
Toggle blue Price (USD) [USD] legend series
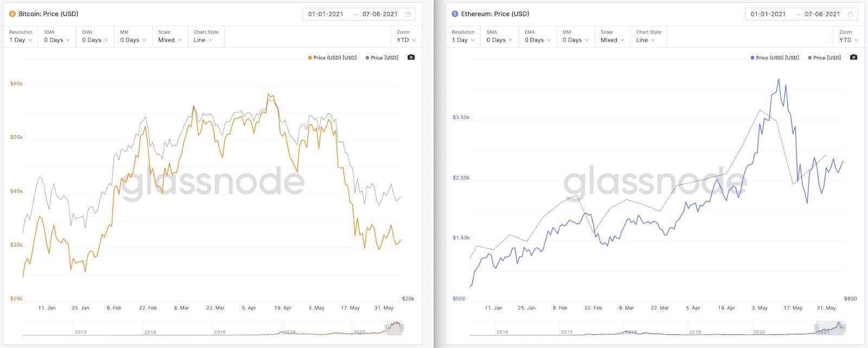coord(775,58)
